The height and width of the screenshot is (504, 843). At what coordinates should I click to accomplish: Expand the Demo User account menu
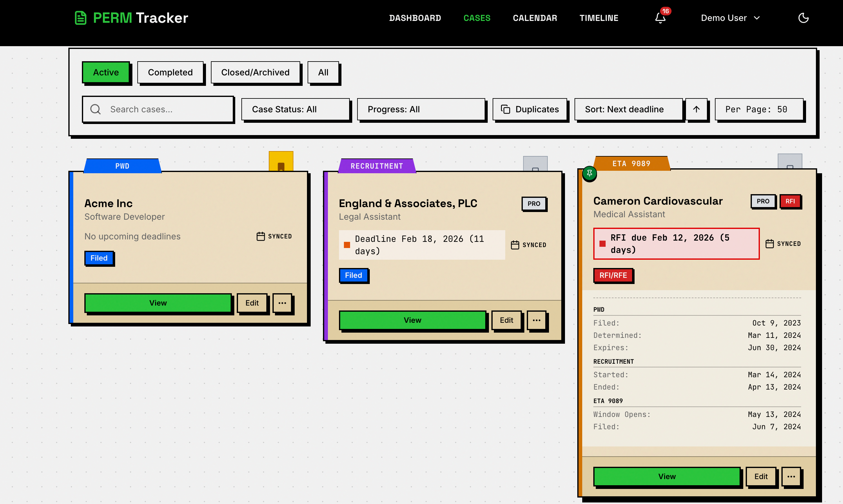coord(730,18)
